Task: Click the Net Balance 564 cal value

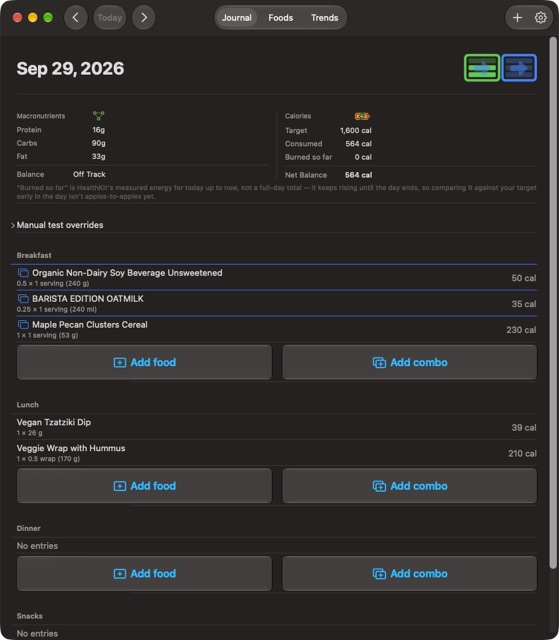Action: point(358,175)
